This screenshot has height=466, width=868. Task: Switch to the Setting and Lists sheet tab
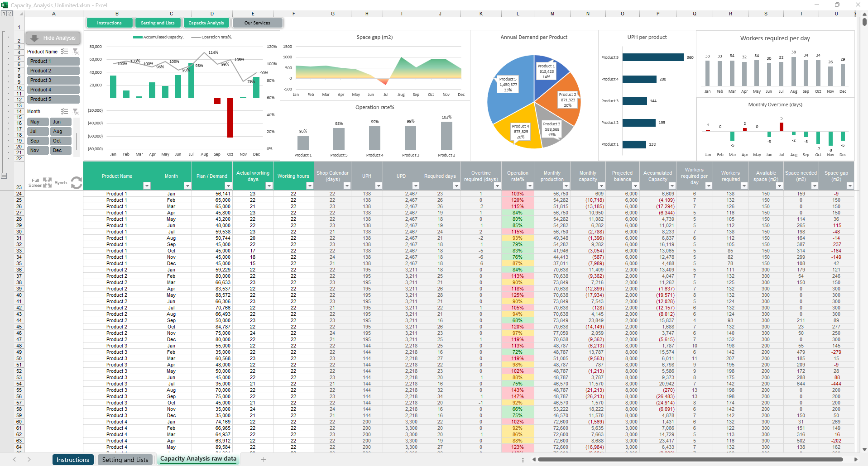click(125, 460)
